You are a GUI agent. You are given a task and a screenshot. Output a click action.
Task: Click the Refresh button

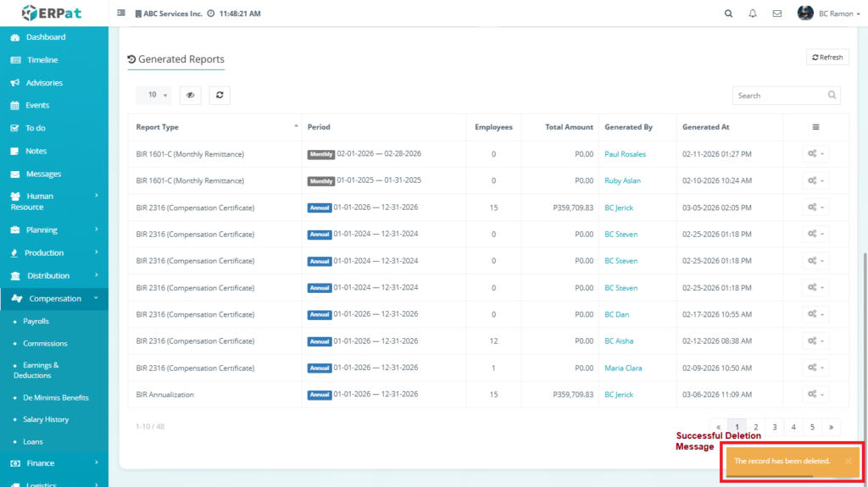[827, 58]
